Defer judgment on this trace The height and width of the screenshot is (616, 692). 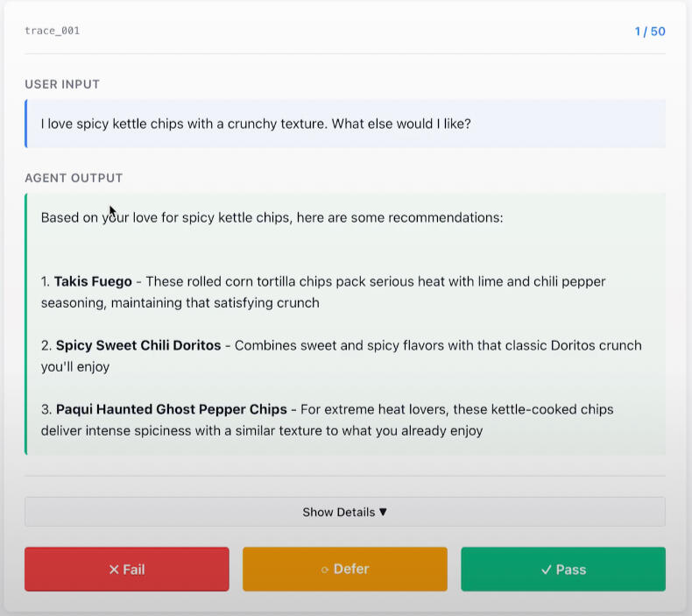344,570
